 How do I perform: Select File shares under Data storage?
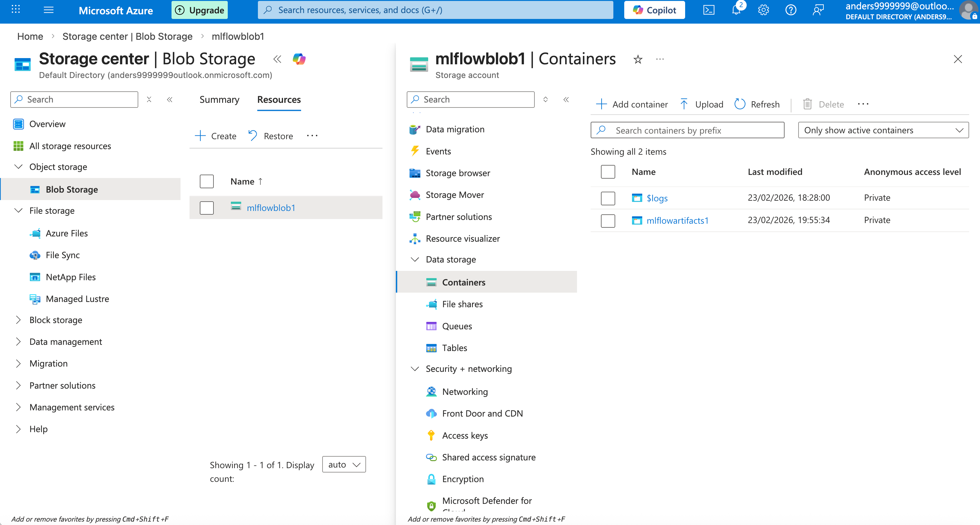pos(462,304)
